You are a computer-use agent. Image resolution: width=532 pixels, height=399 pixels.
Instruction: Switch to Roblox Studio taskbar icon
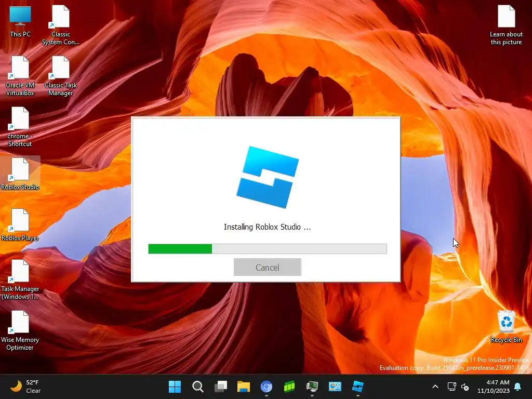tap(358, 387)
